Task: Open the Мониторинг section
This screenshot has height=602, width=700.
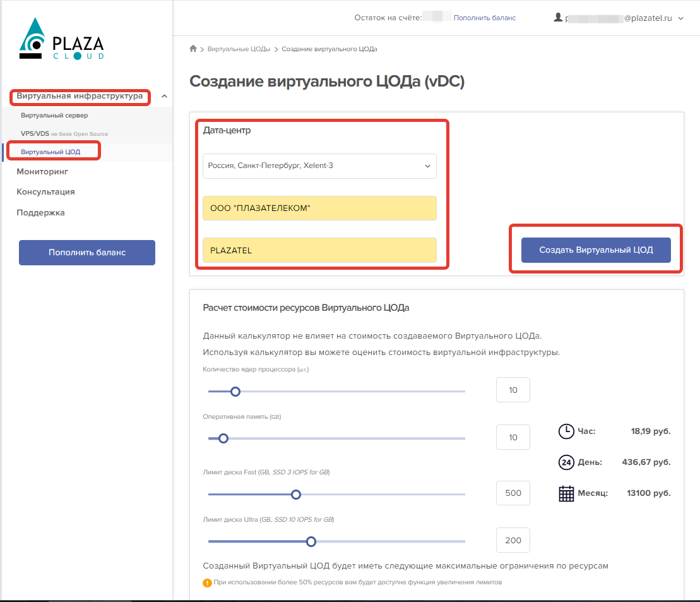Action: pyautogui.click(x=42, y=171)
